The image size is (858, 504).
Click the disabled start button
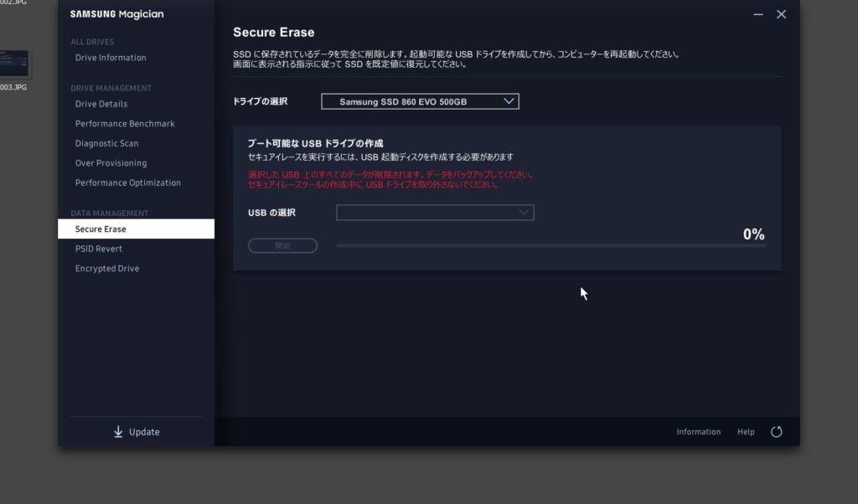click(x=282, y=246)
